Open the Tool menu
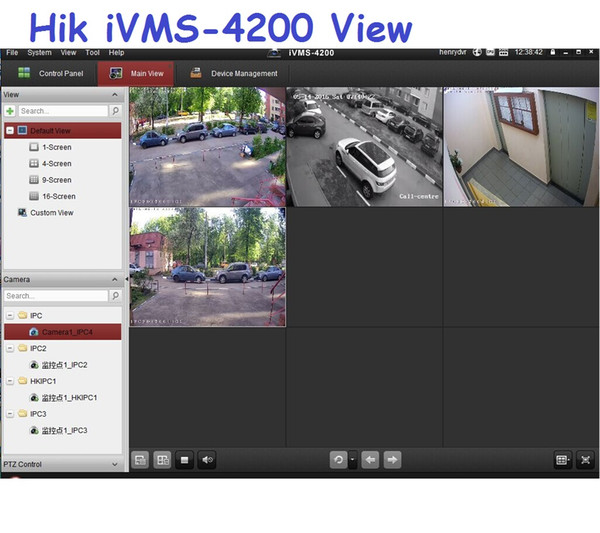Screen dimensions: 600x533 (92, 52)
